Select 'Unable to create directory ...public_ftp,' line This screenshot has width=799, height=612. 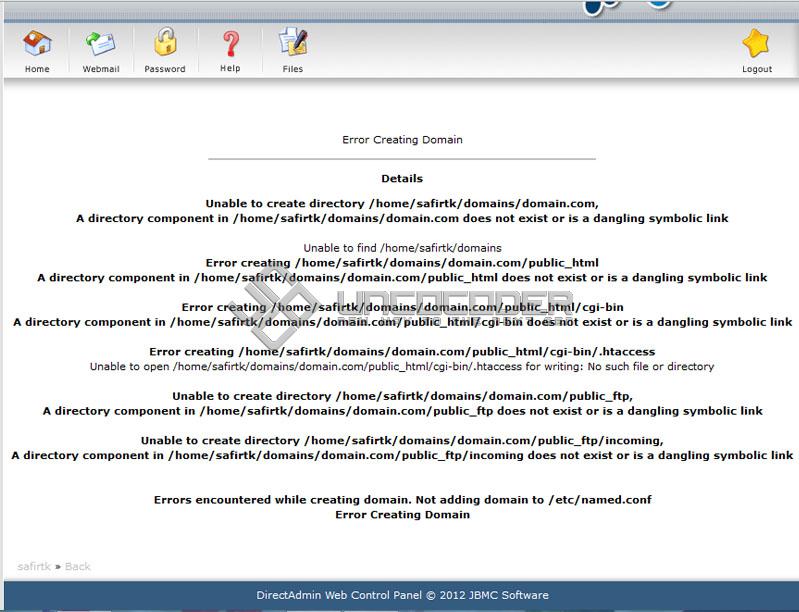tap(402, 396)
